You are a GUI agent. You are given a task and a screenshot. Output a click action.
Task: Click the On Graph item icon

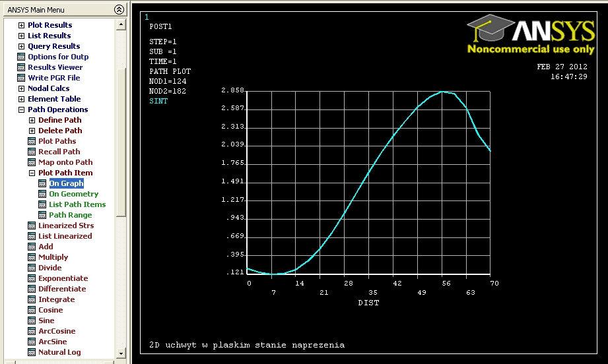point(42,183)
